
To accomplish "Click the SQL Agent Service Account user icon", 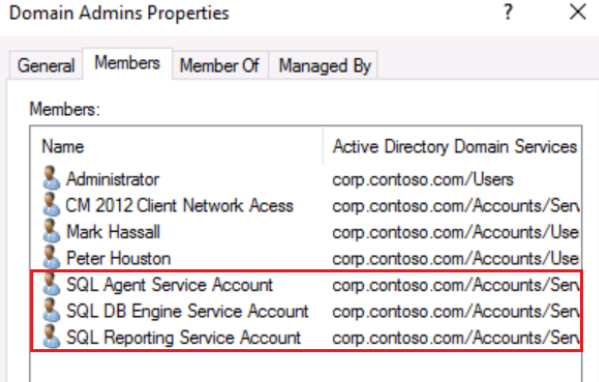I will coord(51,284).
